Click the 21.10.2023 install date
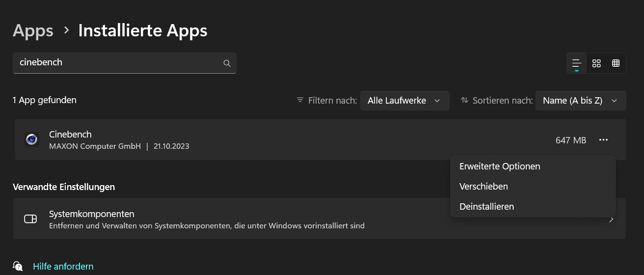The width and height of the screenshot is (644, 275). click(x=171, y=146)
